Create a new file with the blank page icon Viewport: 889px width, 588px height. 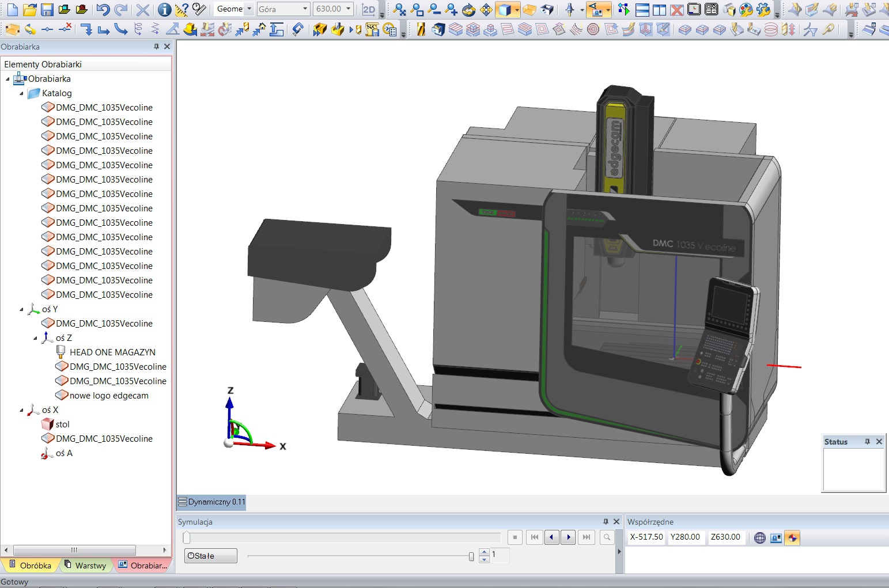pyautogui.click(x=12, y=9)
